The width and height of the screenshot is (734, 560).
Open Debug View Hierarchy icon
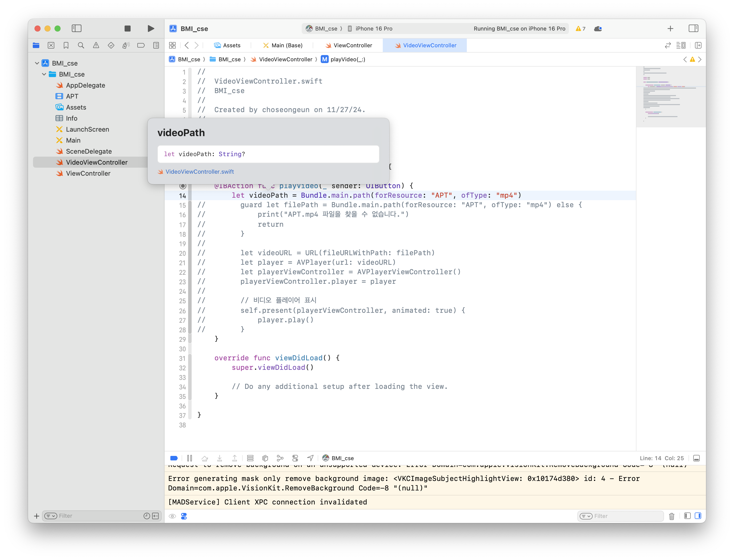[x=265, y=458]
